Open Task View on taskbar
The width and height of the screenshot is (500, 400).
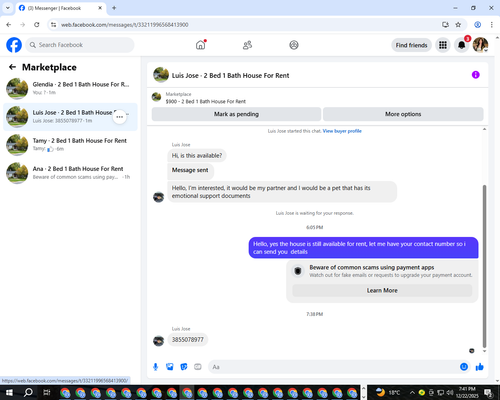tap(47, 392)
